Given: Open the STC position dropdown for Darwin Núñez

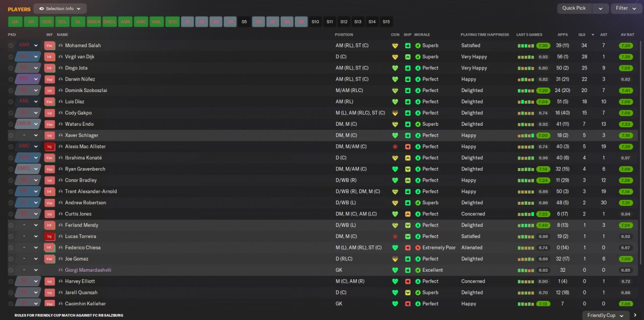Looking at the screenshot, I should 36,79.
